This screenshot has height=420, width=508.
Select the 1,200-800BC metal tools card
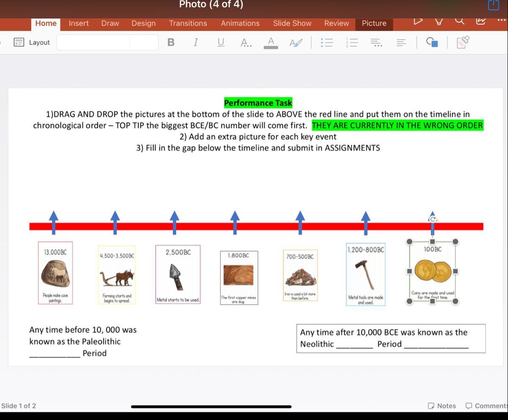pos(365,275)
